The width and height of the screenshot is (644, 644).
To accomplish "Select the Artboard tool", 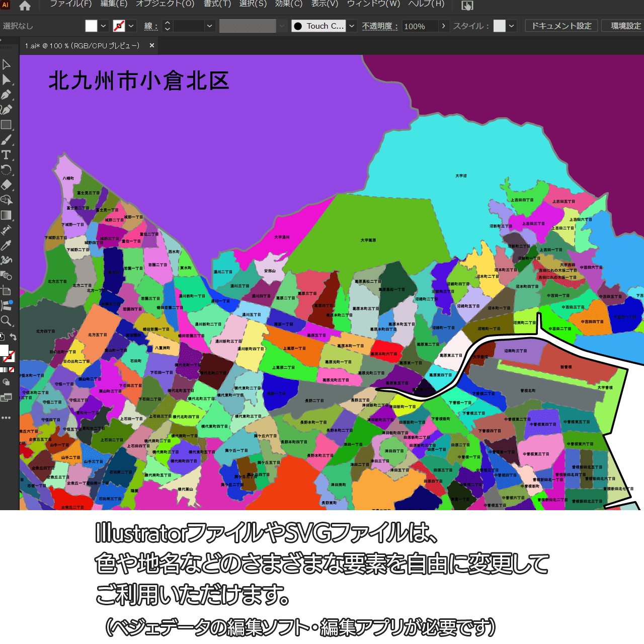I will [7, 290].
